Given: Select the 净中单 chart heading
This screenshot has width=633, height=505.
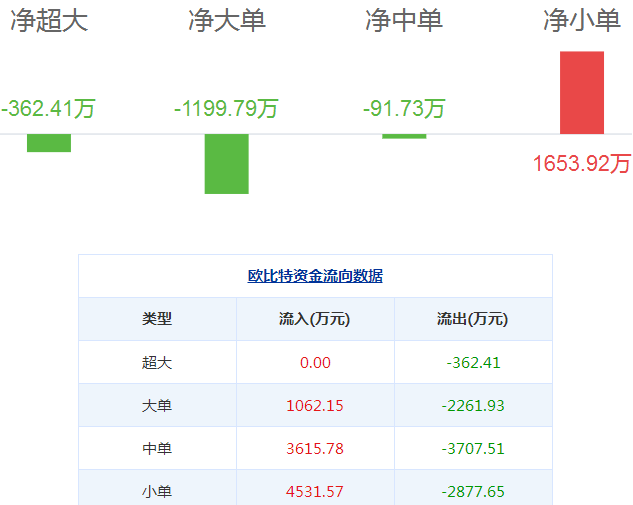Looking at the screenshot, I should click(x=404, y=20).
